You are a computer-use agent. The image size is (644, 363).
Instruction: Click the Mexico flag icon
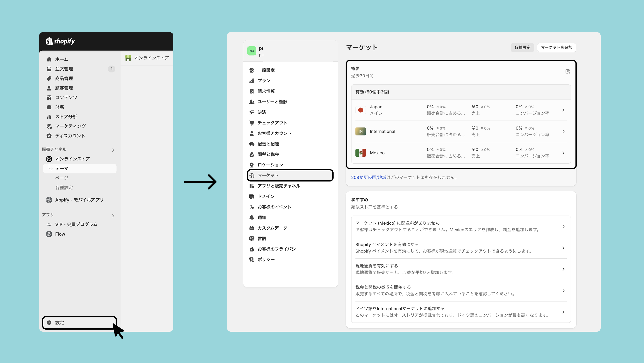[x=361, y=153]
